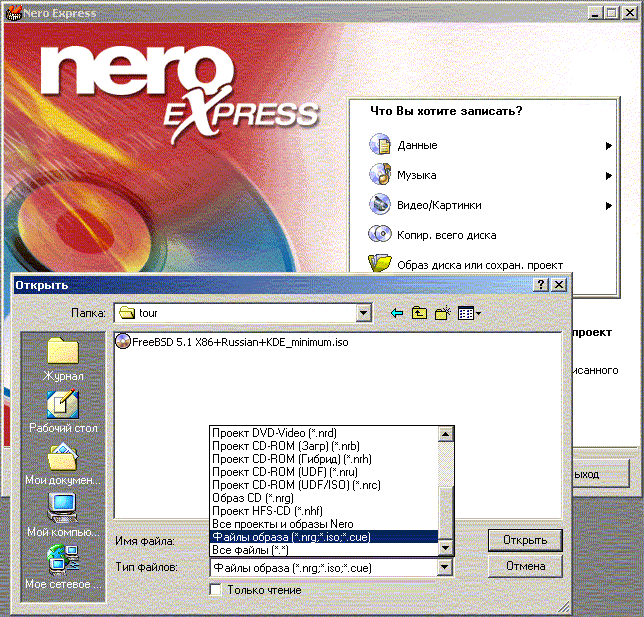Click the FreeBSD iso disc file icon
The image size is (644, 617).
(x=122, y=341)
